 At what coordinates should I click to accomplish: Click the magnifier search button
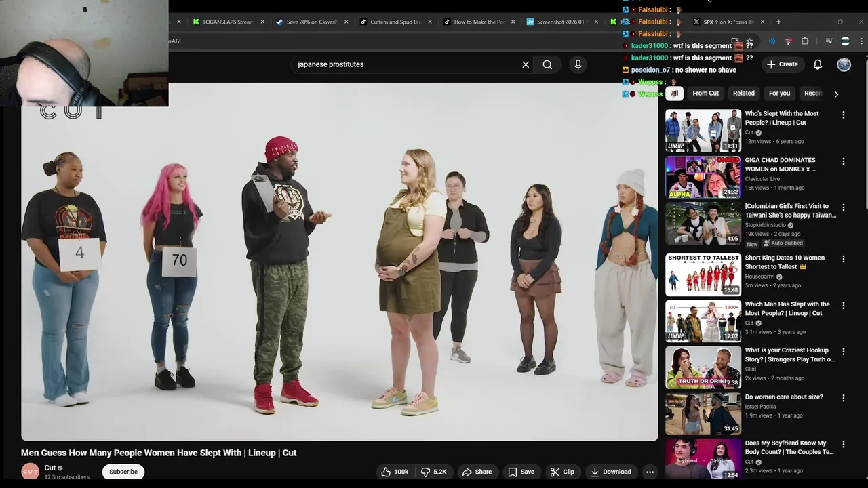click(x=547, y=64)
